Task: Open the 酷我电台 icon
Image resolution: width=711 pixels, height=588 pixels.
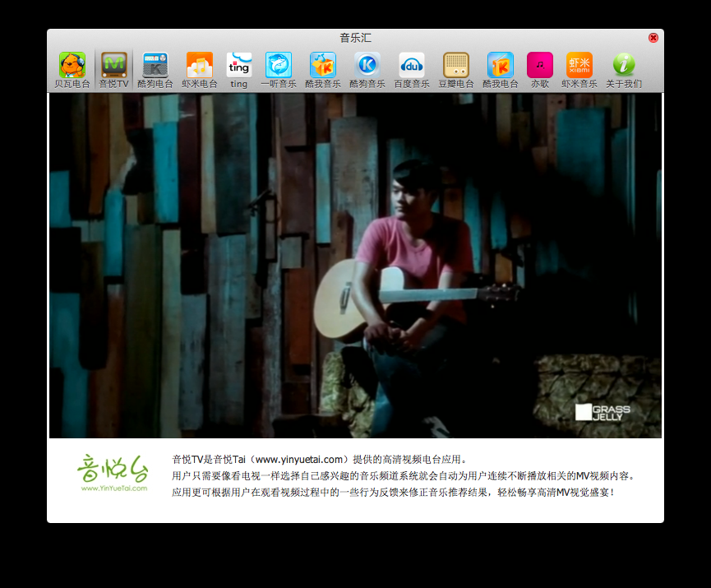Action: [500, 70]
